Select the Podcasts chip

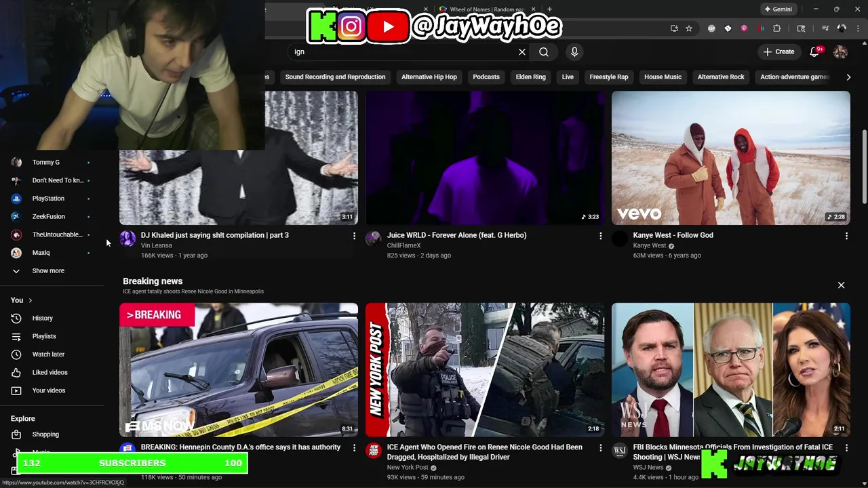486,77
